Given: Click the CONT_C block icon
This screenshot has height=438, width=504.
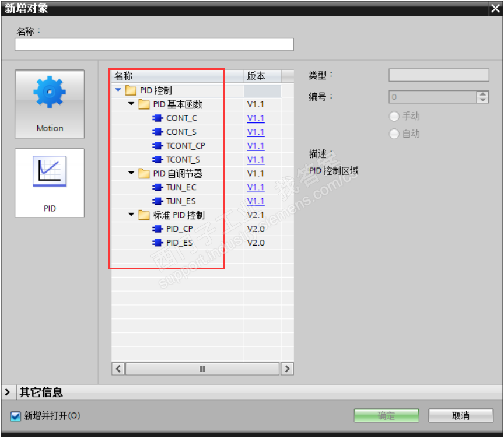Looking at the screenshot, I should point(157,118).
